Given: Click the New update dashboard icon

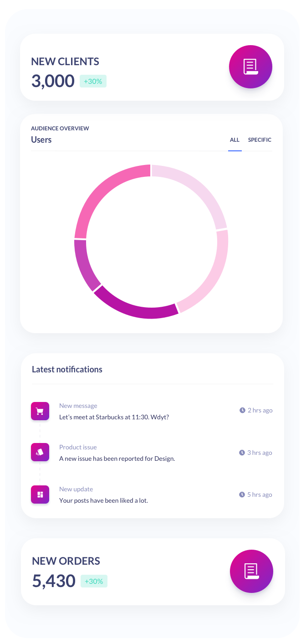Looking at the screenshot, I should click(x=40, y=495).
